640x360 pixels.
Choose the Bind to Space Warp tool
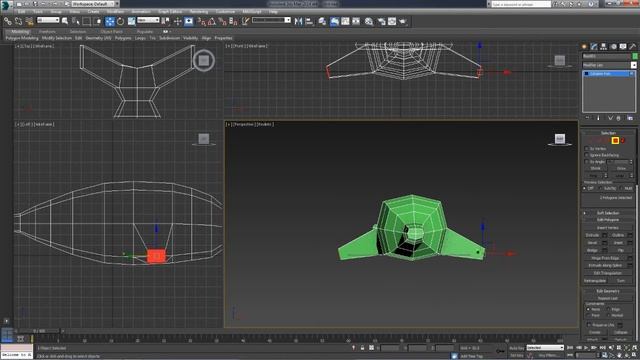pos(29,21)
